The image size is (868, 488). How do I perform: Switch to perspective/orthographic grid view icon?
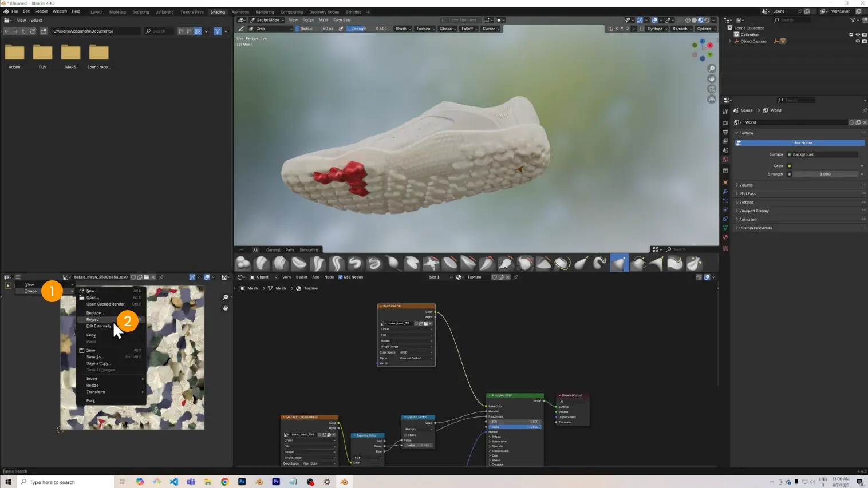[712, 99]
